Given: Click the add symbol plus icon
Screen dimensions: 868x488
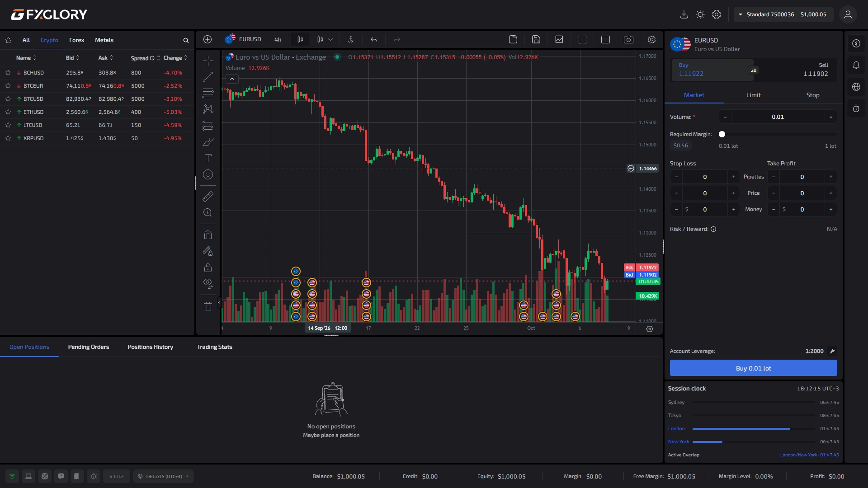Looking at the screenshot, I should 208,39.
